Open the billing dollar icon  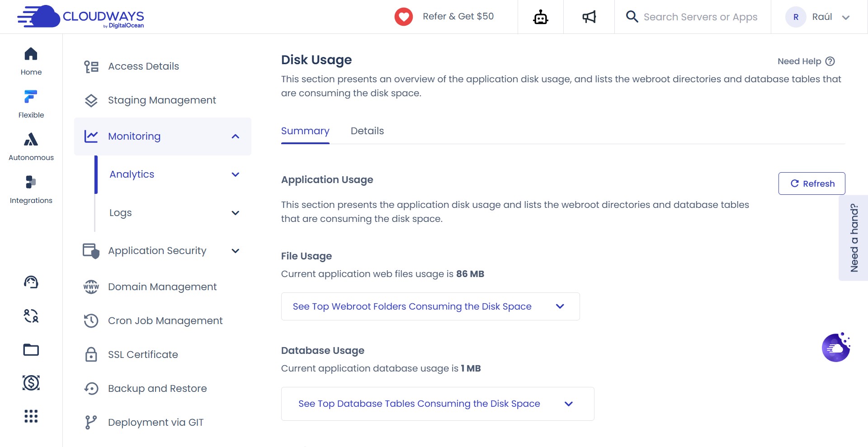tap(31, 383)
